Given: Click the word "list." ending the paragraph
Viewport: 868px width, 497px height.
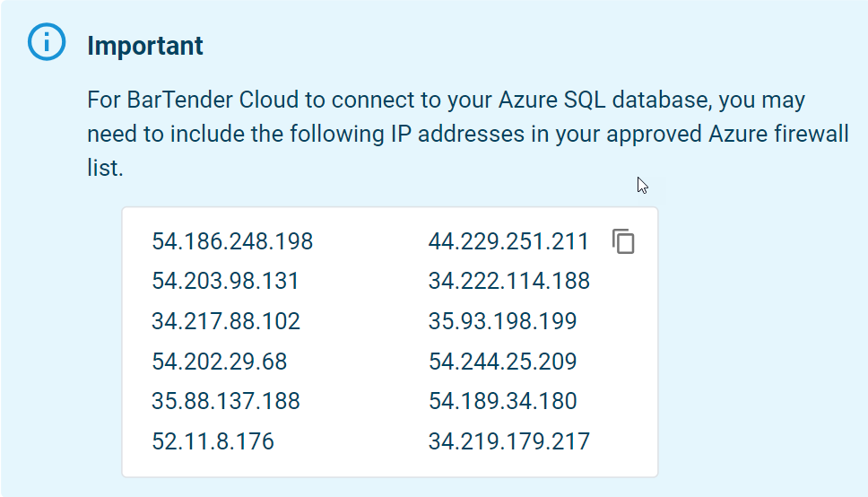Looking at the screenshot, I should (x=105, y=168).
